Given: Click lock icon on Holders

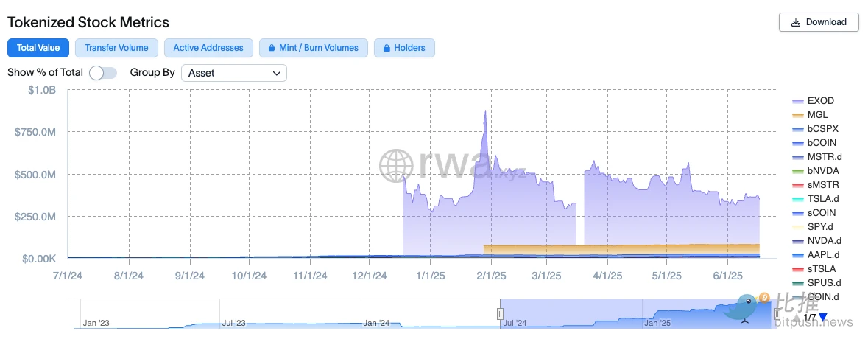Looking at the screenshot, I should click(387, 48).
